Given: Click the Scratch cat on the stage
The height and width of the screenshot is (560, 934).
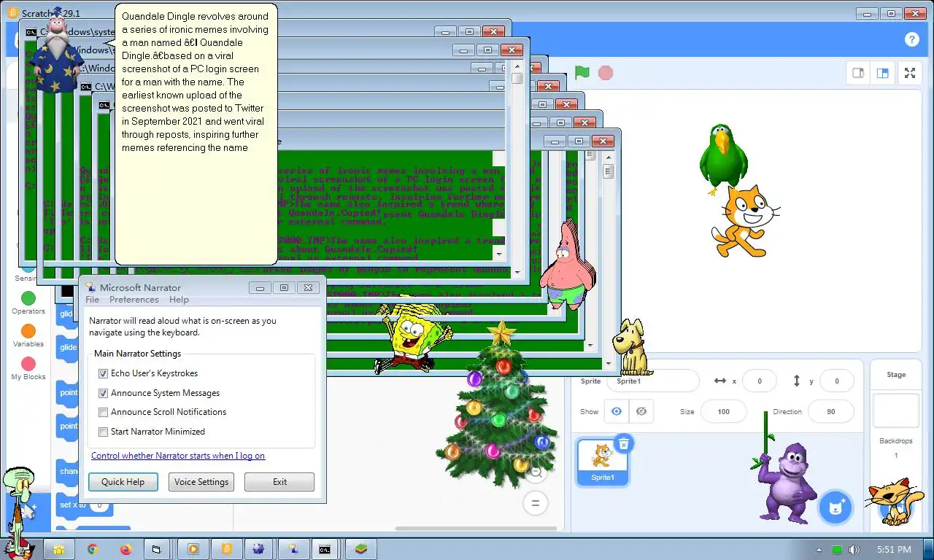Looking at the screenshot, I should coord(744,221).
